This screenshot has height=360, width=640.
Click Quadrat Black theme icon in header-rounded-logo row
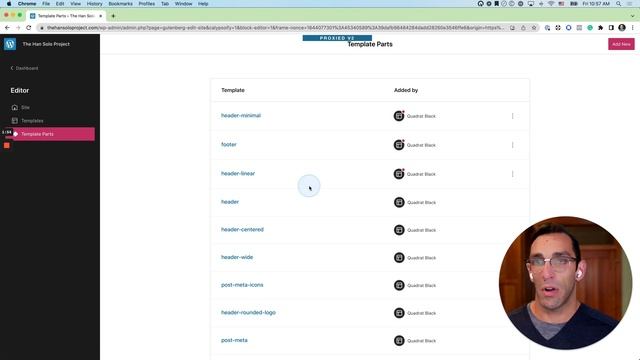point(399,313)
